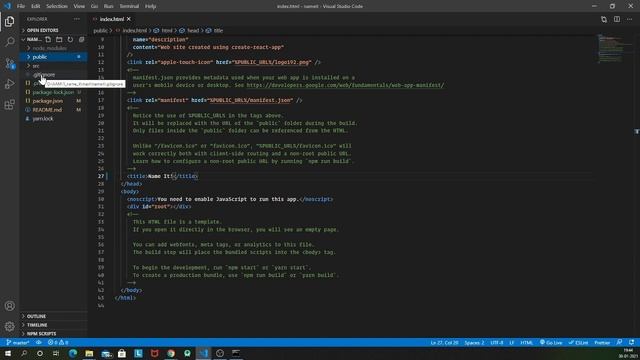
Task: Click the Collapse Folders icon in explorer
Action: [x=81, y=39]
